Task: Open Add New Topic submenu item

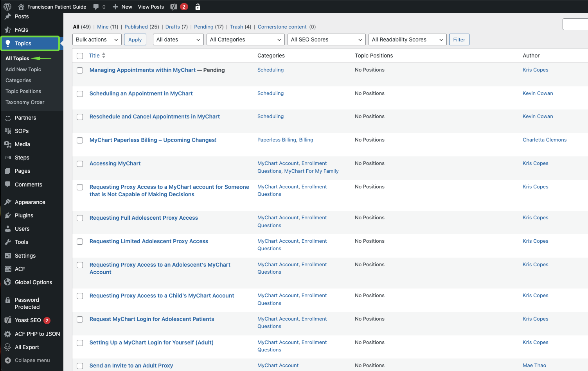Action: (23, 69)
